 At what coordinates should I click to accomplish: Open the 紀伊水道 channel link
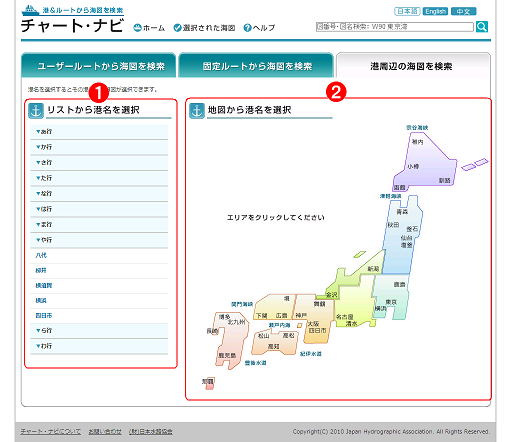(x=311, y=354)
